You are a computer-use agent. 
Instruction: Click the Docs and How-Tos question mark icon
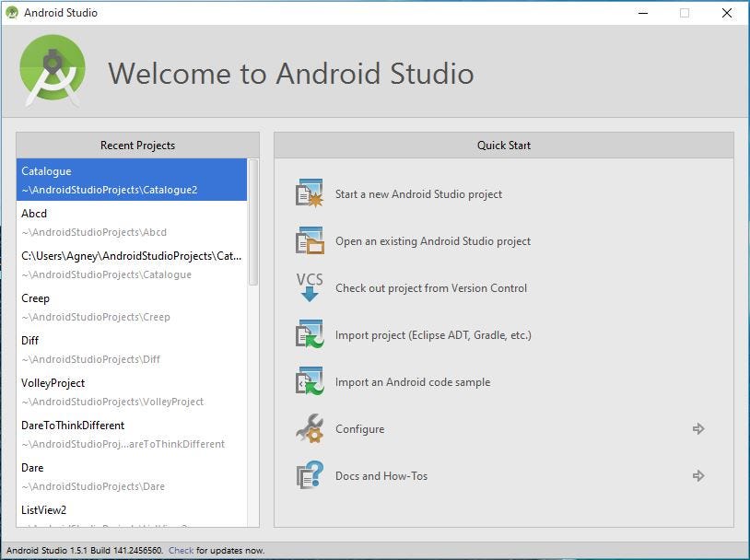[x=309, y=476]
